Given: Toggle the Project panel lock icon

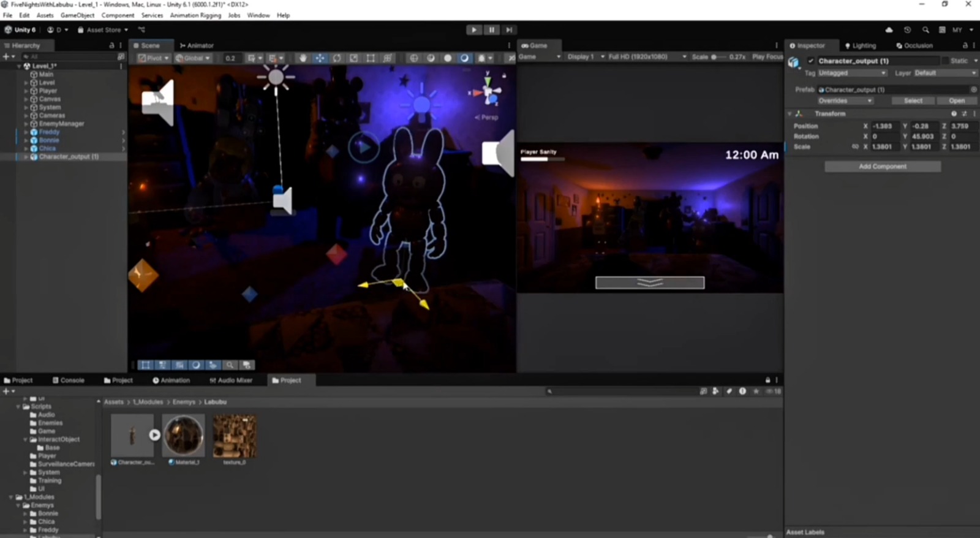Looking at the screenshot, I should (767, 380).
